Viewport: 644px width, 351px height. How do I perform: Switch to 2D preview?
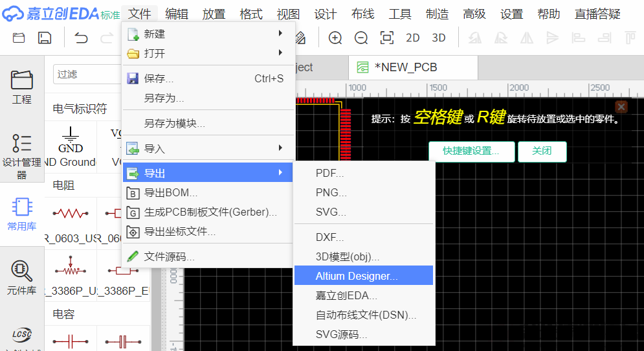(x=412, y=38)
